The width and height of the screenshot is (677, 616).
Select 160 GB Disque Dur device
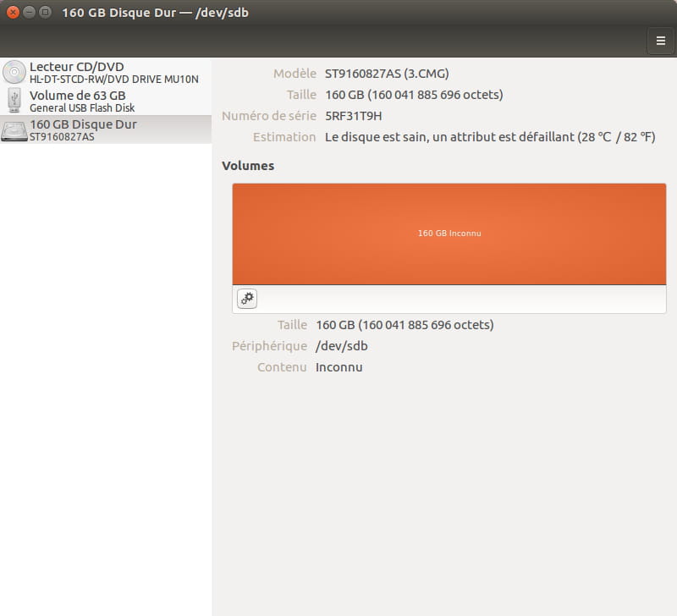[x=106, y=129]
